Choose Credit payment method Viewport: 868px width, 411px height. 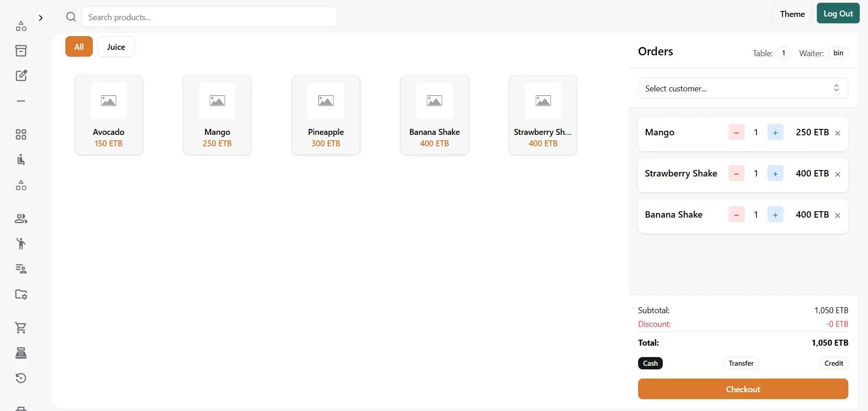coord(833,363)
